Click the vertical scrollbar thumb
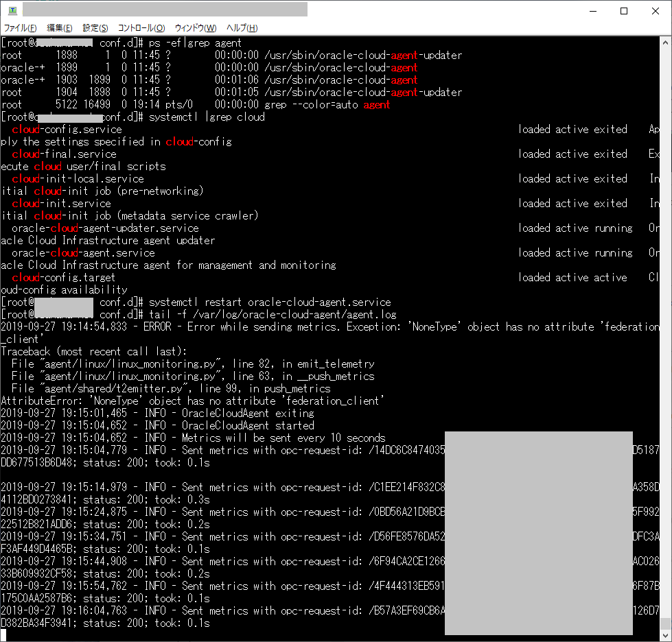 665,623
